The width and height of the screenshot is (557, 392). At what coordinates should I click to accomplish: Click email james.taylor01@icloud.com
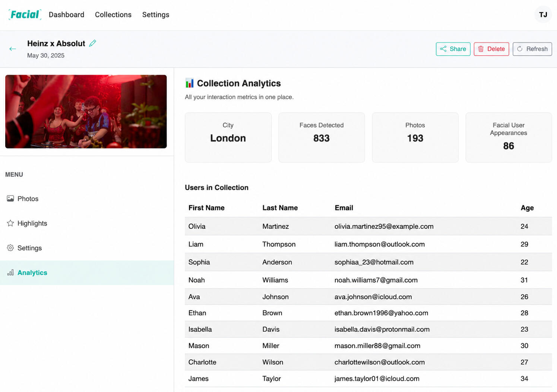click(x=377, y=379)
